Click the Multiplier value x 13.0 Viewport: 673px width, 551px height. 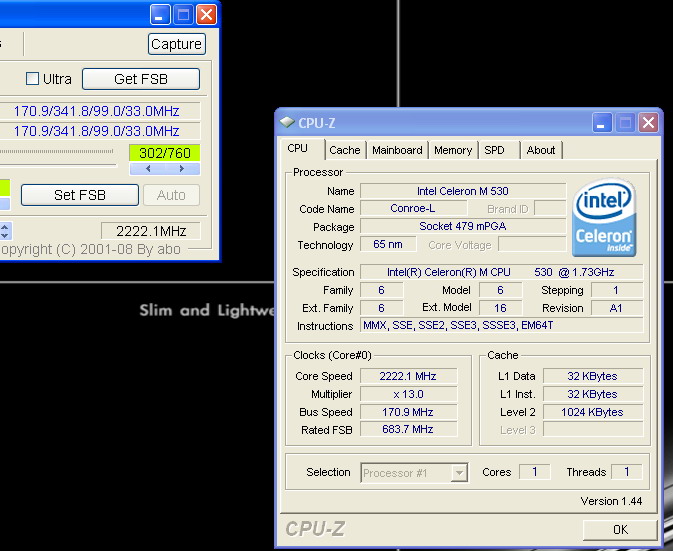click(x=408, y=394)
